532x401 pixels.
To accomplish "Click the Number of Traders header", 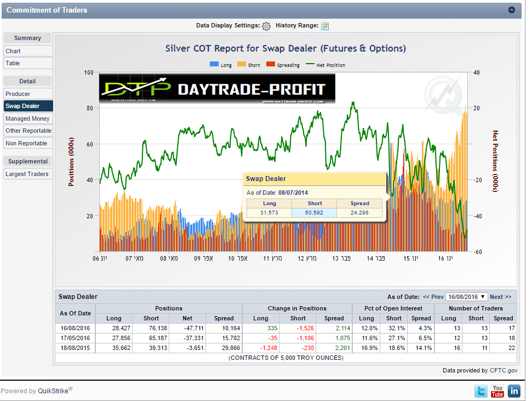I will [x=476, y=308].
